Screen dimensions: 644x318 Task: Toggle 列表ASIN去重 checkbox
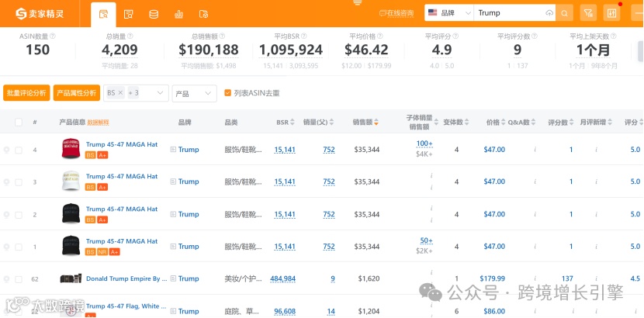pos(227,93)
